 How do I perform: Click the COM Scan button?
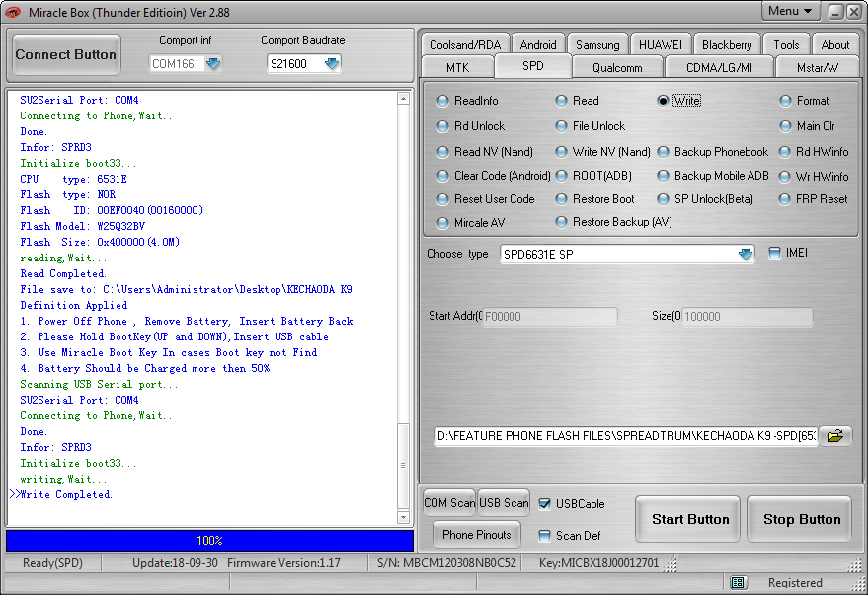click(x=449, y=502)
